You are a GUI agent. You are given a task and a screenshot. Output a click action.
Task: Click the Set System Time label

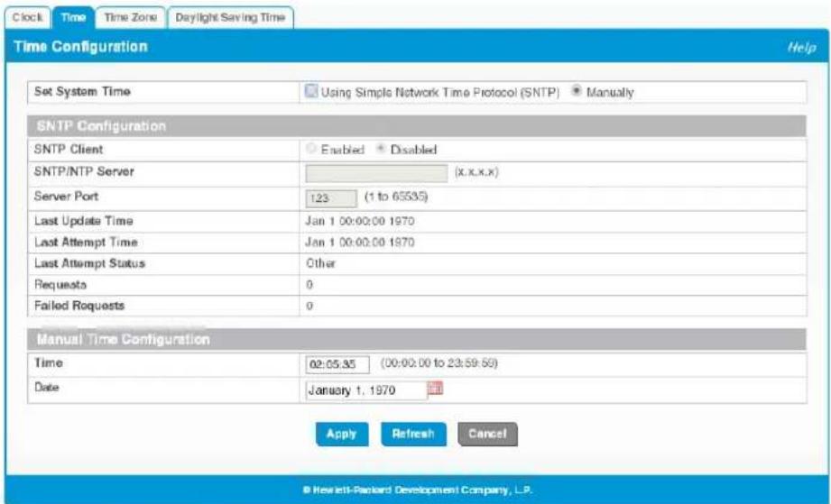(82, 91)
